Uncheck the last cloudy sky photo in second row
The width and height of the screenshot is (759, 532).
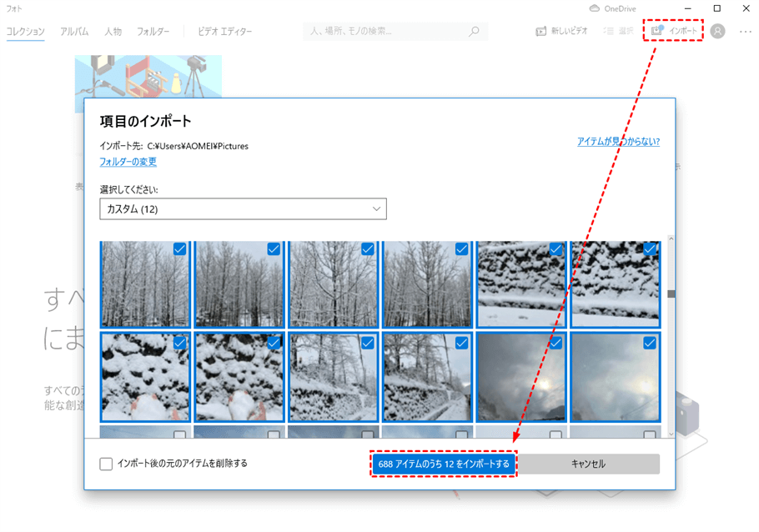649,343
